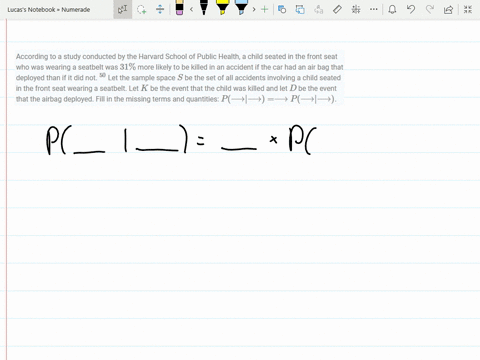This screenshot has height=360, width=480.
Task: Choose the black pen
Action: pos(204,8)
